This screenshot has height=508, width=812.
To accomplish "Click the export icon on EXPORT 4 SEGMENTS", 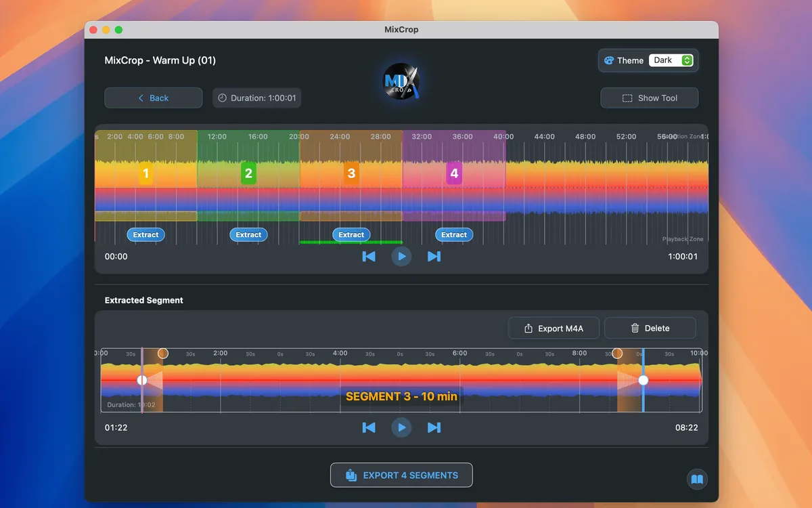I will click(x=352, y=475).
